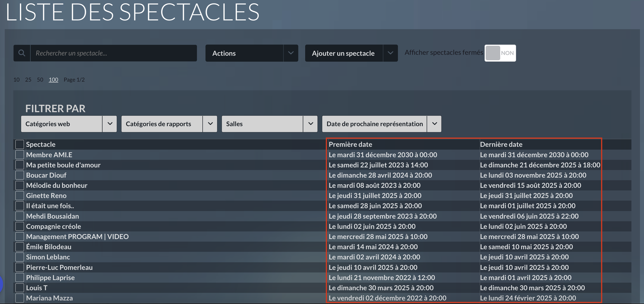Focus the Rechercher un spectacle search field
The width and height of the screenshot is (644, 304).
[x=113, y=53]
